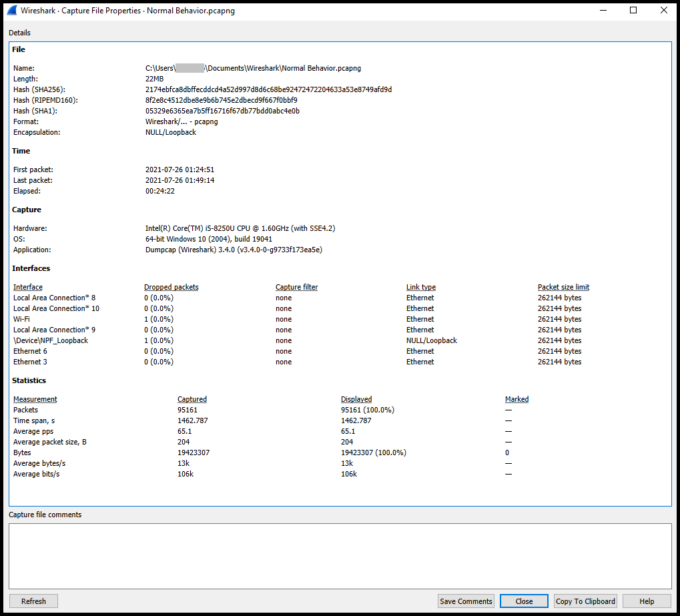Maximize the Capture File Properties window
The image size is (680, 616).
click(633, 11)
